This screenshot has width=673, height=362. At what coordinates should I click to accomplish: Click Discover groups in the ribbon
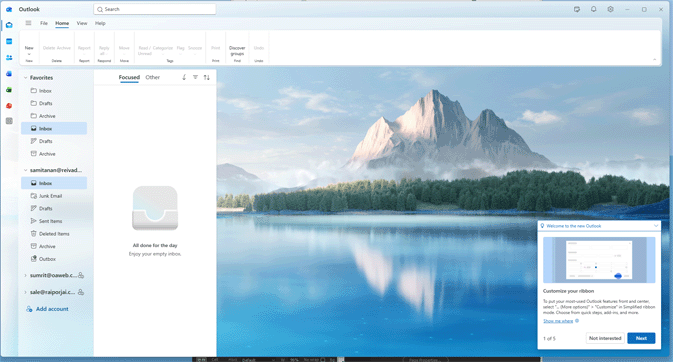237,51
